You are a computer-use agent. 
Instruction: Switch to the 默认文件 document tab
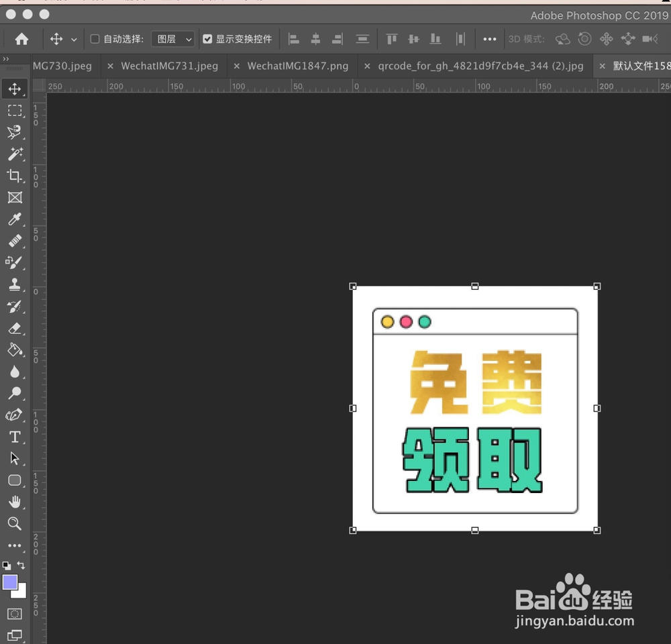[641, 66]
